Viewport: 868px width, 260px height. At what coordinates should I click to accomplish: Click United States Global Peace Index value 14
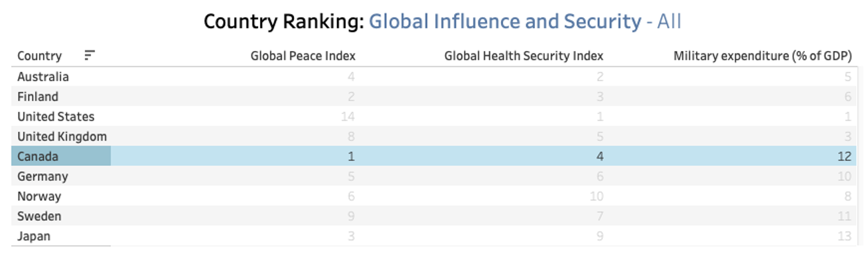[348, 117]
